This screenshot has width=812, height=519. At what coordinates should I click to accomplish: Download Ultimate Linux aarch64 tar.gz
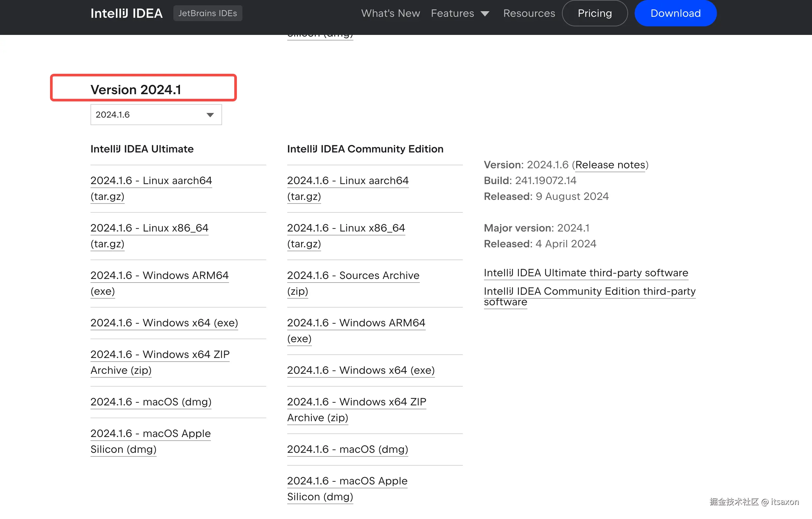point(151,180)
